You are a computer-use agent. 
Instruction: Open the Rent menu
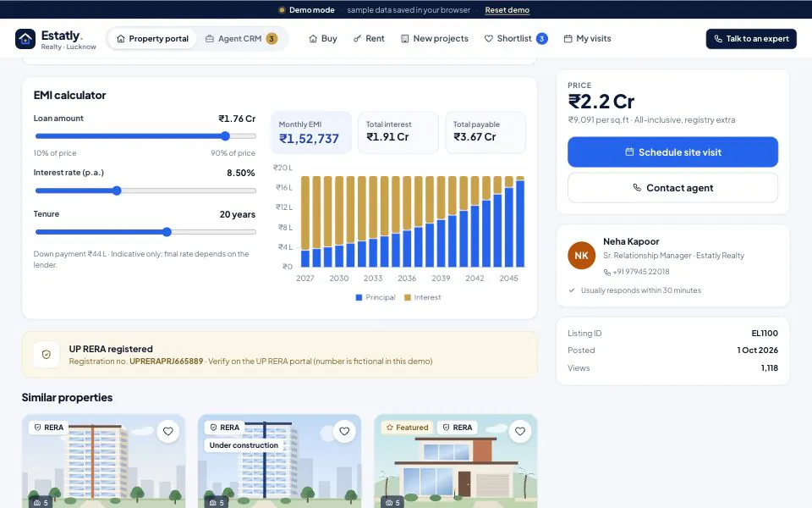[369, 39]
